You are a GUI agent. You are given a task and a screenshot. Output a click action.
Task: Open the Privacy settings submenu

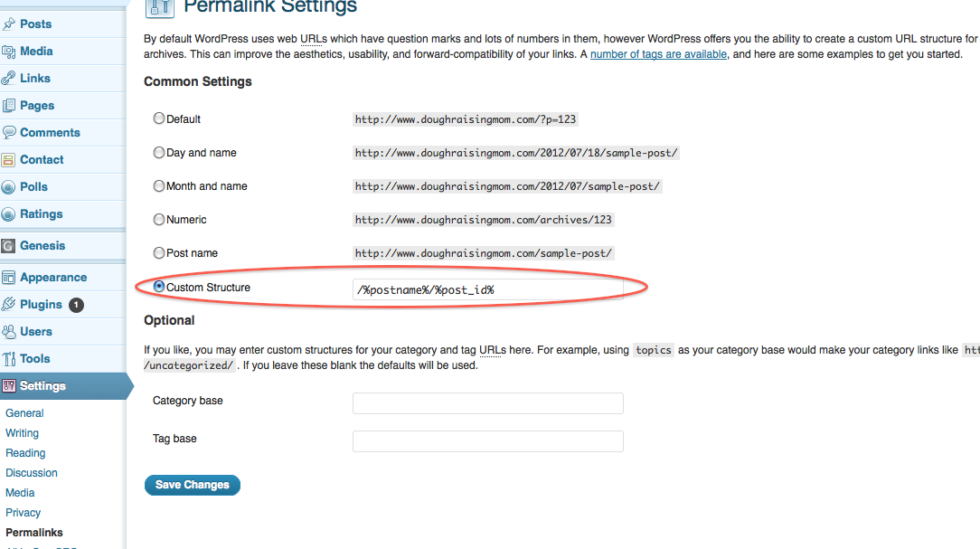24,513
